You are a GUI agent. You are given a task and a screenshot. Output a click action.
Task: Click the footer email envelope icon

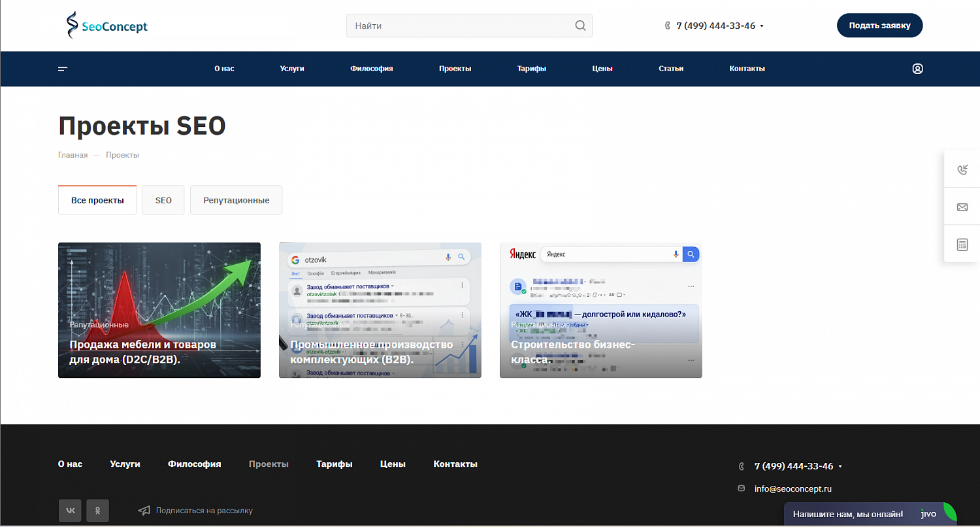(x=741, y=488)
